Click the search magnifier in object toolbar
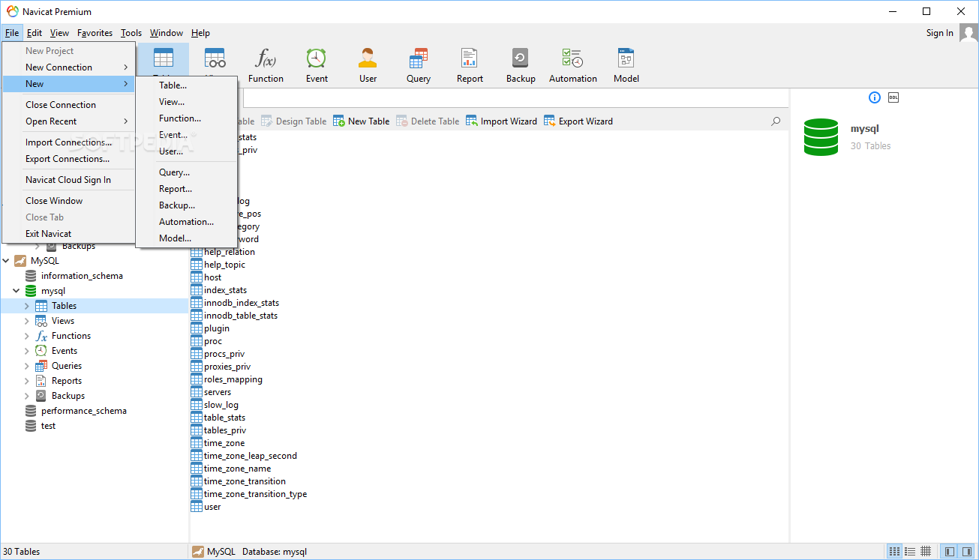The height and width of the screenshot is (560, 979). coord(776,121)
